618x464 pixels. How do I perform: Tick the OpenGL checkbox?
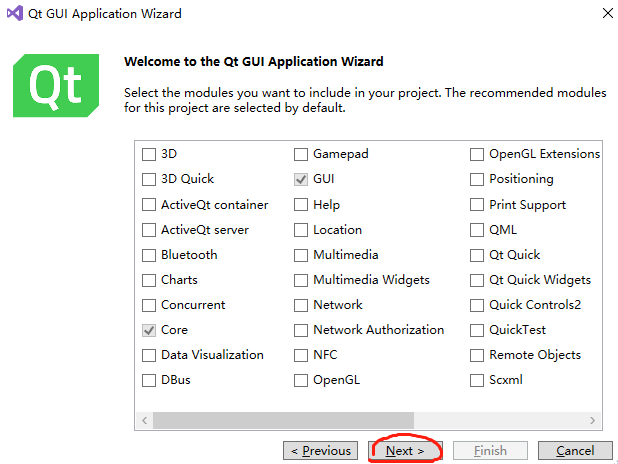point(301,380)
